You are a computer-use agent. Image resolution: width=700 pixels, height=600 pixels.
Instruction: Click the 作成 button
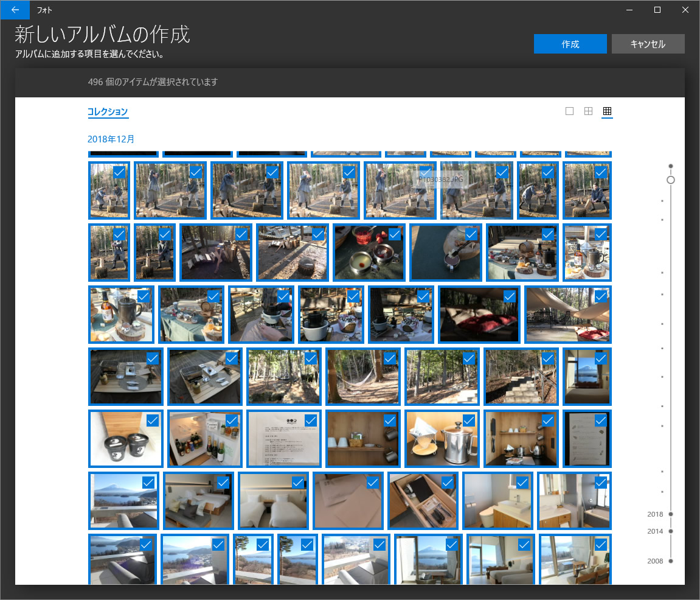click(x=570, y=44)
